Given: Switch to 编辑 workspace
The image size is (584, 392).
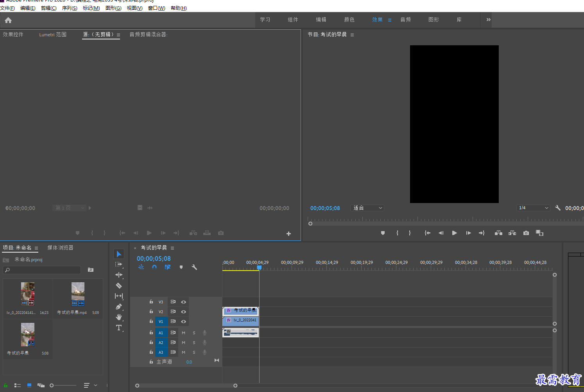Looking at the screenshot, I should click(321, 20).
